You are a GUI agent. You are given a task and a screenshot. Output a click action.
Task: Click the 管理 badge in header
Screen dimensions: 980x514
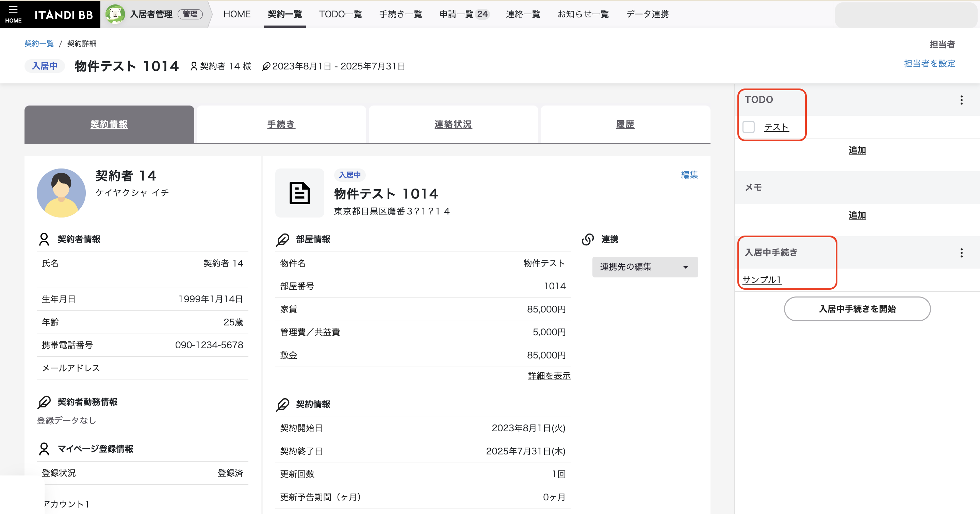(190, 14)
